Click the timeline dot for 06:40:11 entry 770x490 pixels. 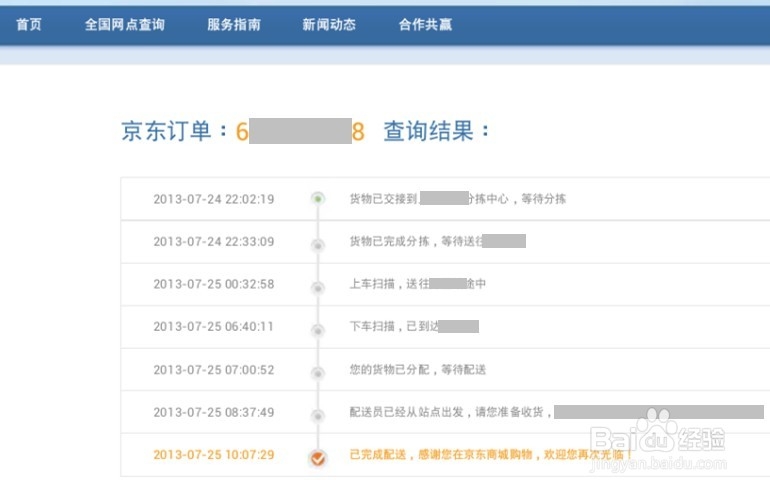tap(318, 330)
